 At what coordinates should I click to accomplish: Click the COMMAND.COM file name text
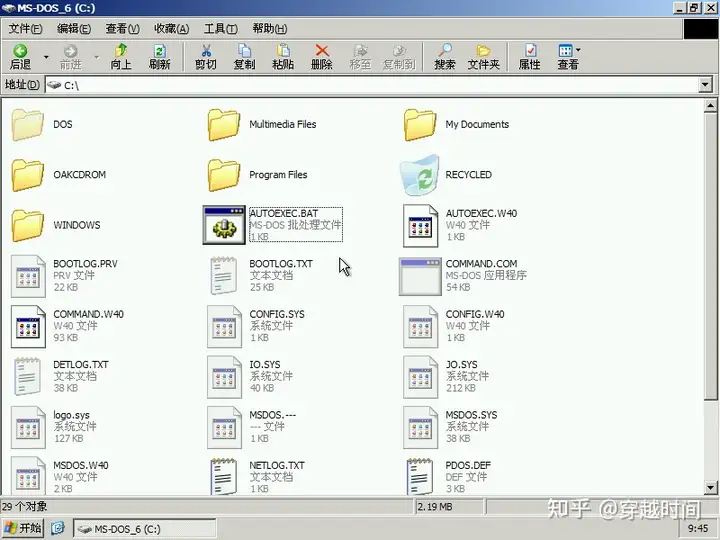tap(481, 264)
